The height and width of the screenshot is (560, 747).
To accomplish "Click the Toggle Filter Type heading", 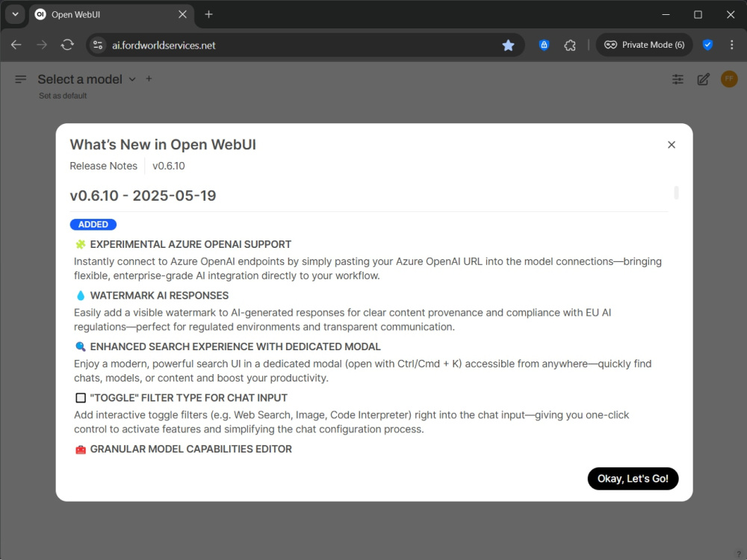I will (x=189, y=398).
